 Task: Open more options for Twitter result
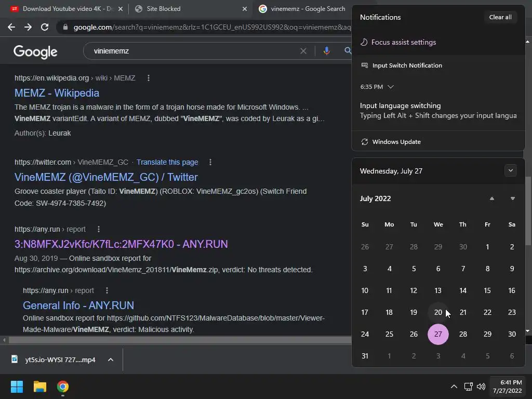click(x=210, y=162)
